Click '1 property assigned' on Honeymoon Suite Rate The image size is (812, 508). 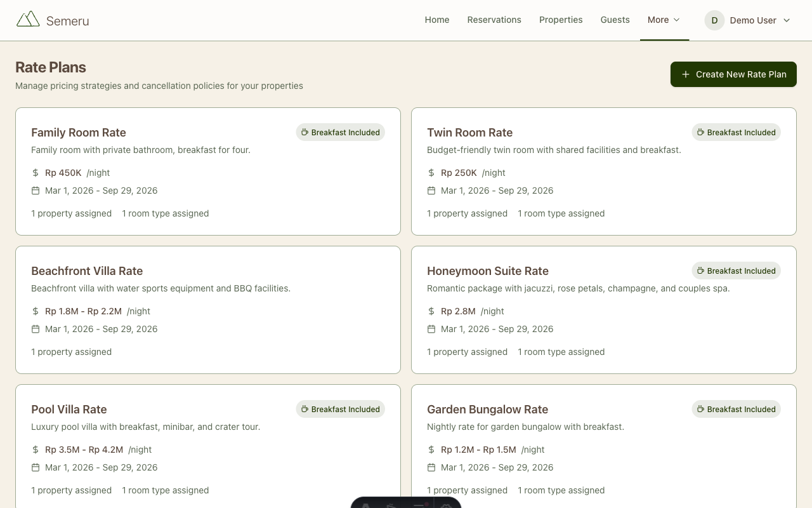coord(467,352)
